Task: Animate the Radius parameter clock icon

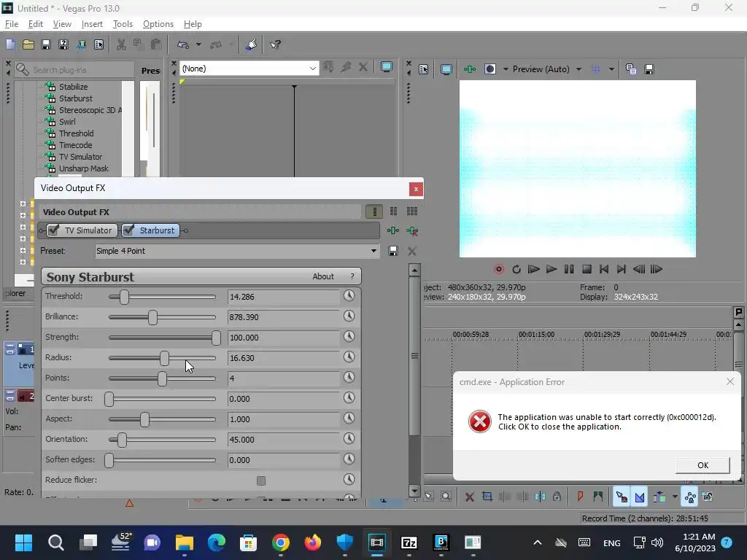Action: tap(349, 357)
